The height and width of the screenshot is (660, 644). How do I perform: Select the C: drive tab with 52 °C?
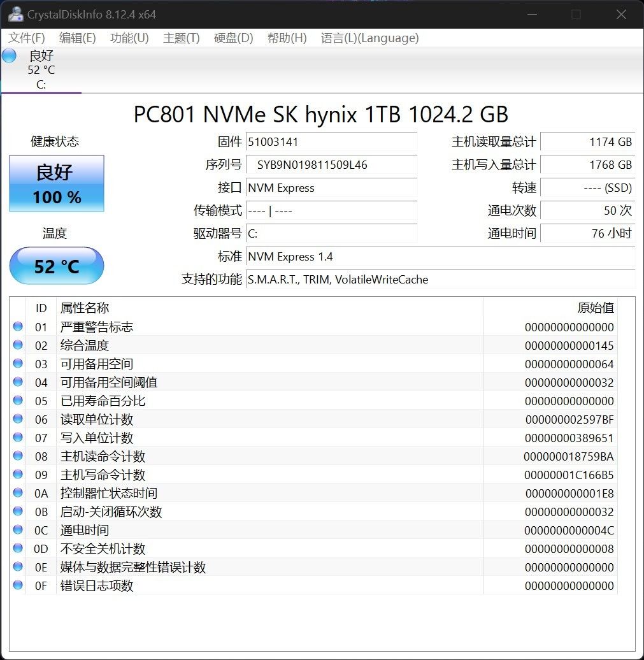[x=41, y=70]
